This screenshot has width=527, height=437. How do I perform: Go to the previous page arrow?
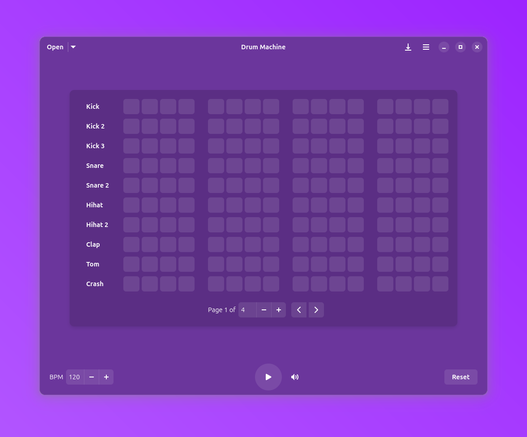tap(299, 310)
